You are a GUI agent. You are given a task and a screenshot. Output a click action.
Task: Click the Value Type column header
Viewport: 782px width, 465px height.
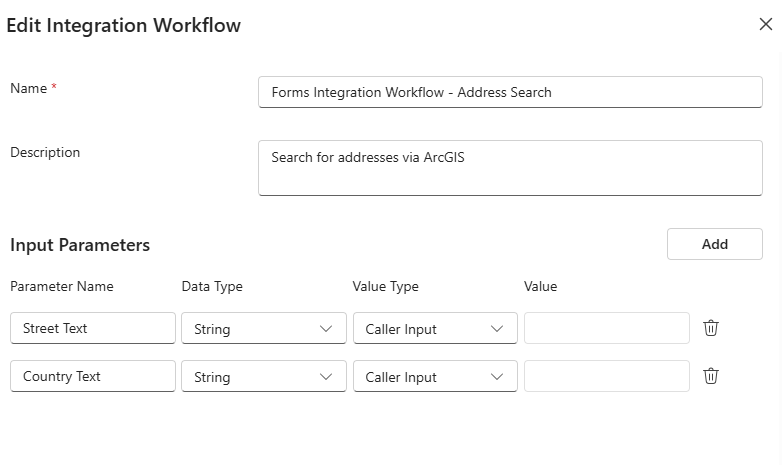[x=385, y=286]
